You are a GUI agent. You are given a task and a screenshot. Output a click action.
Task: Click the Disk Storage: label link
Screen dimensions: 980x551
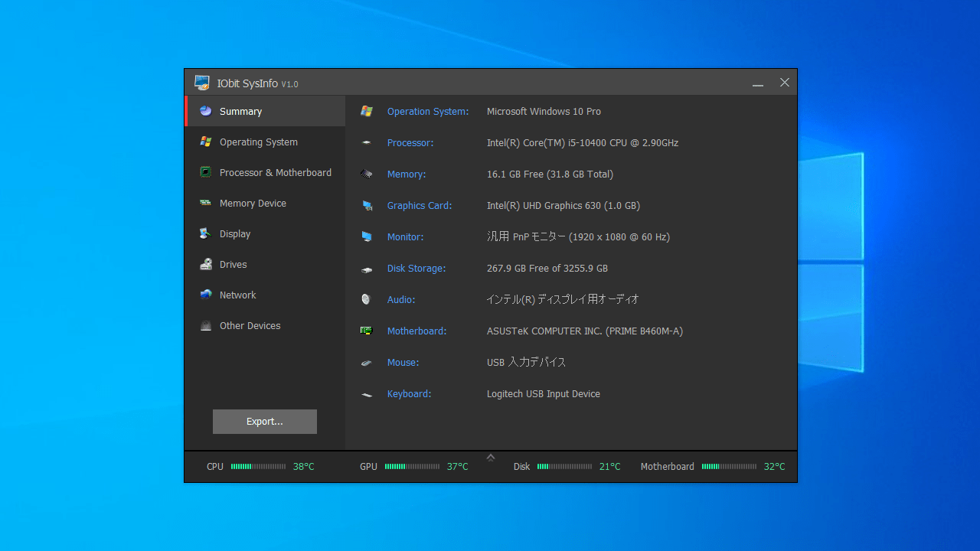[x=416, y=268]
